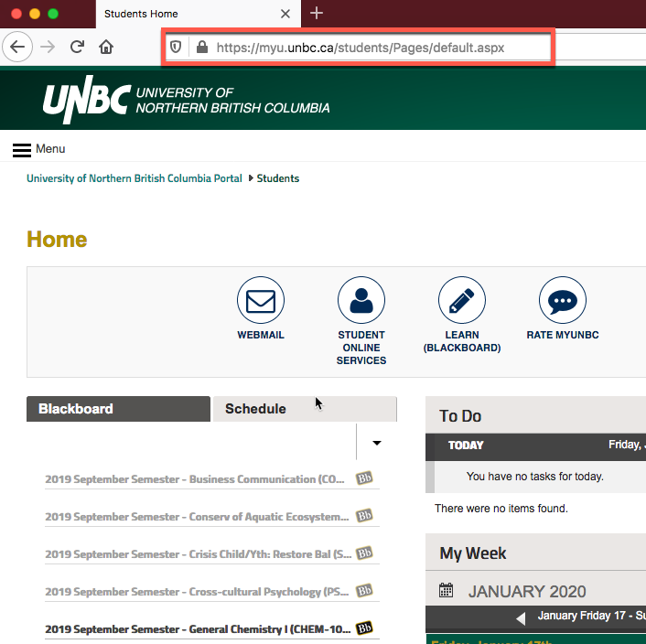Click the browser back arrow
This screenshot has width=646, height=644.
click(18, 47)
